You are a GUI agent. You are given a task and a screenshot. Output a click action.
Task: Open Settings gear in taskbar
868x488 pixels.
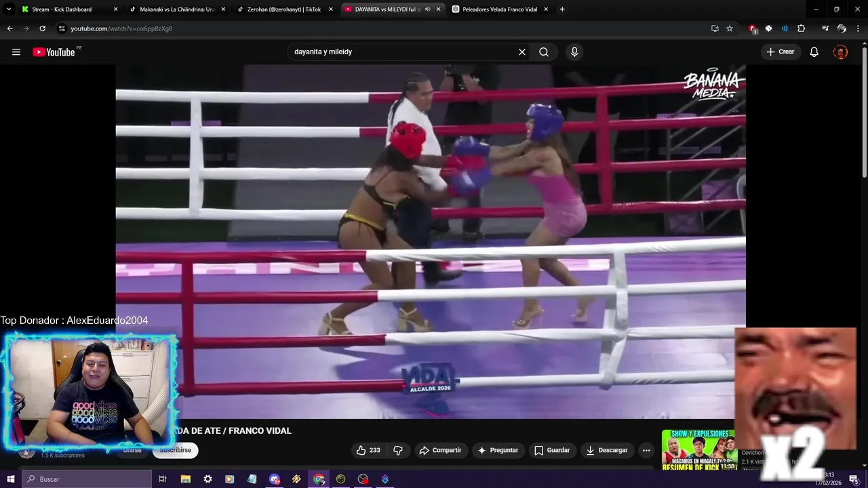point(208,479)
